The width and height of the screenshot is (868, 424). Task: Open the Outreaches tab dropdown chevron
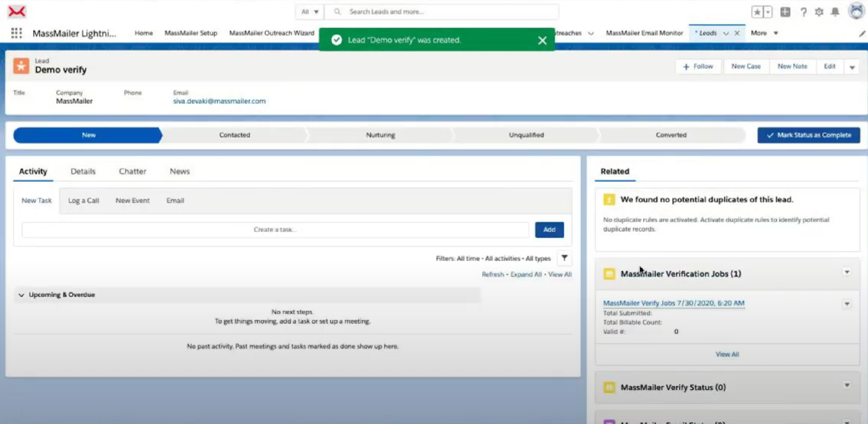tap(591, 33)
